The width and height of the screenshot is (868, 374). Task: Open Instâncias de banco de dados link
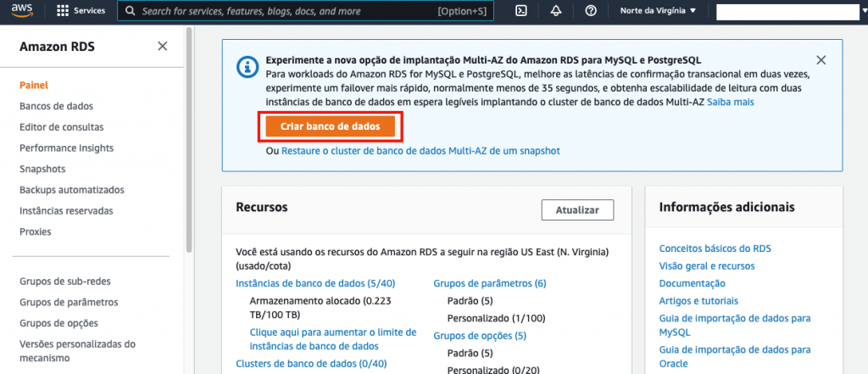tap(315, 284)
